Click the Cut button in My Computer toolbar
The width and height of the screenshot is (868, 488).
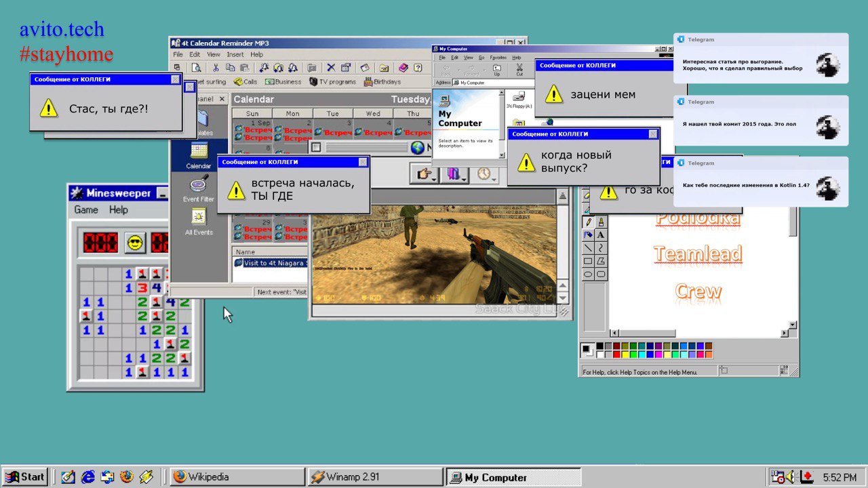point(519,70)
